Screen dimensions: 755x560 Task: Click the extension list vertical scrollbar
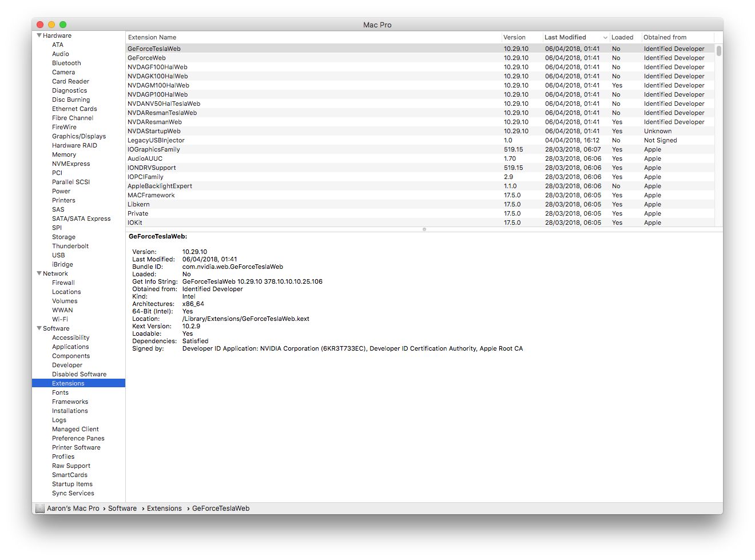(x=719, y=51)
